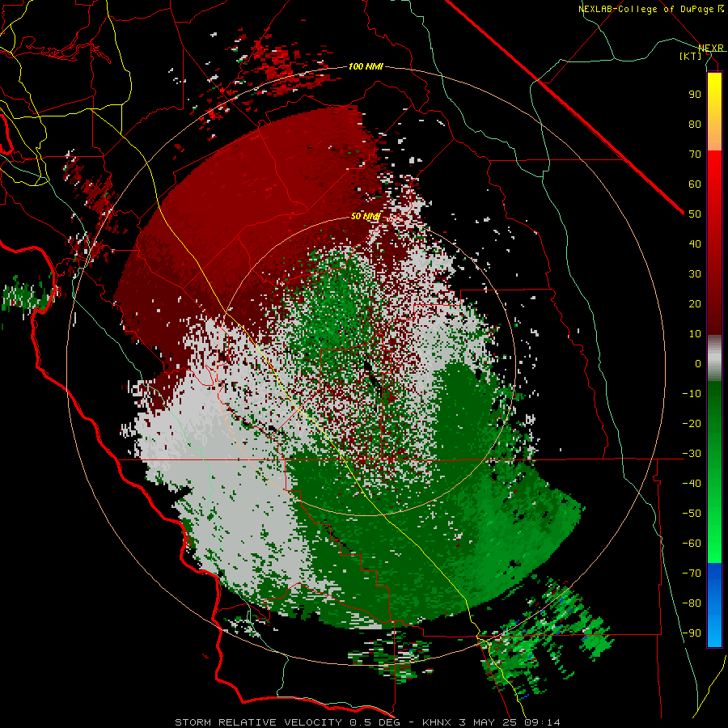Click the positive 80 scale value
Screen dimensions: 728x728
click(695, 125)
